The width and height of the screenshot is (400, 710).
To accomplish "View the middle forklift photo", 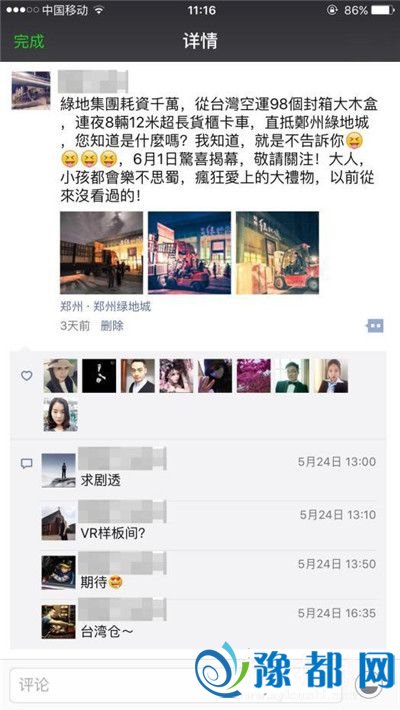I will click(189, 253).
